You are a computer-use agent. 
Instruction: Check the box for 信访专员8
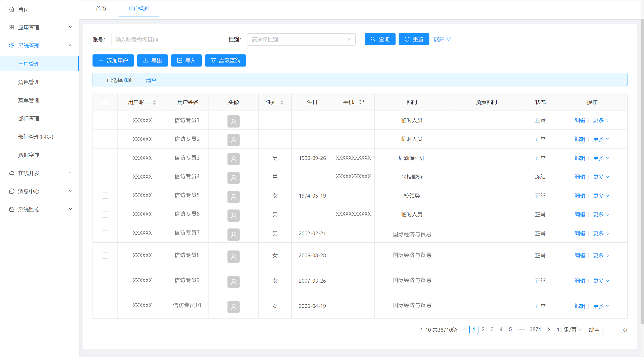tap(105, 256)
